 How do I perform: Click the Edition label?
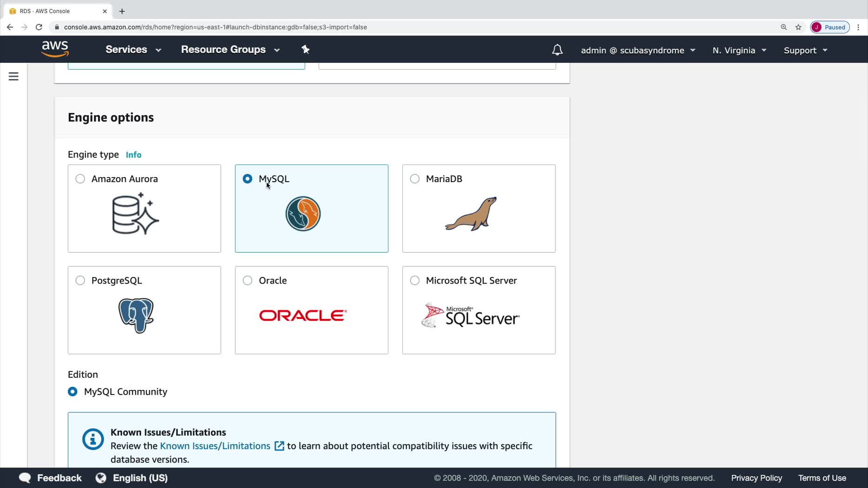coord(83,375)
